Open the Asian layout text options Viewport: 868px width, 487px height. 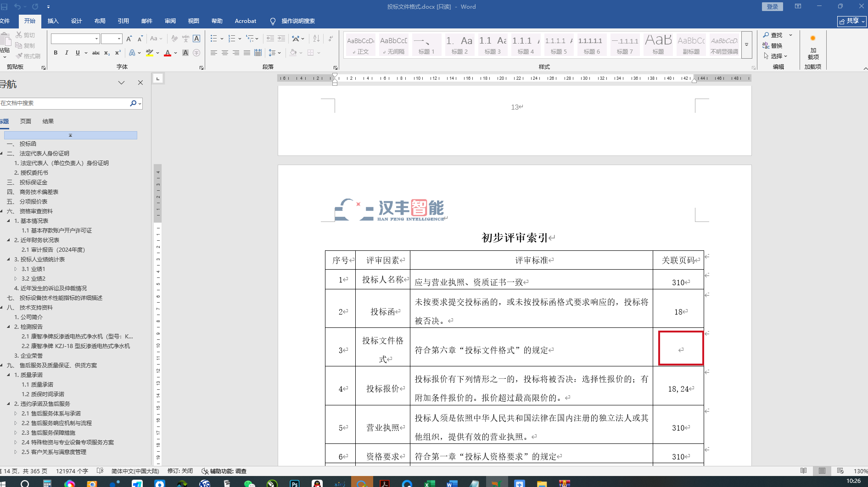[x=296, y=39]
